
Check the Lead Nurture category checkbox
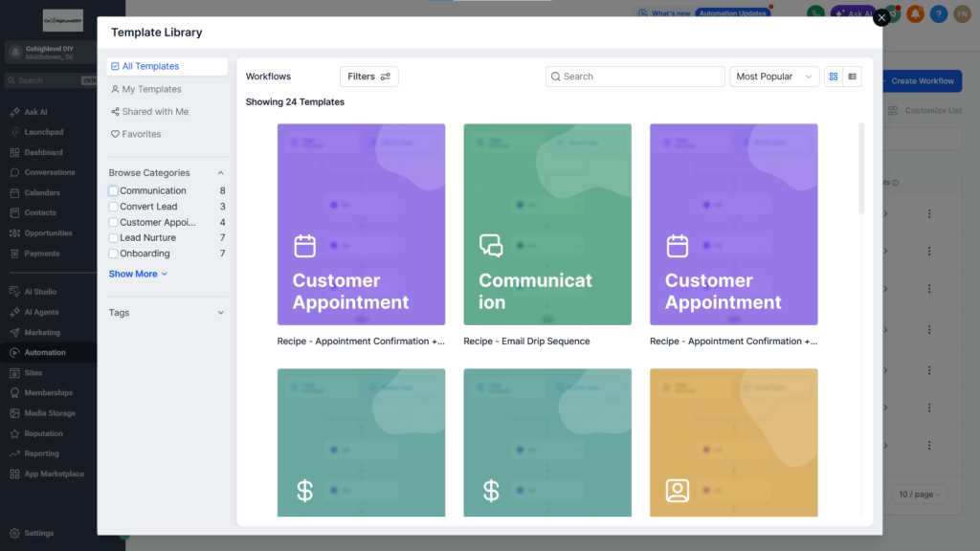click(x=113, y=237)
